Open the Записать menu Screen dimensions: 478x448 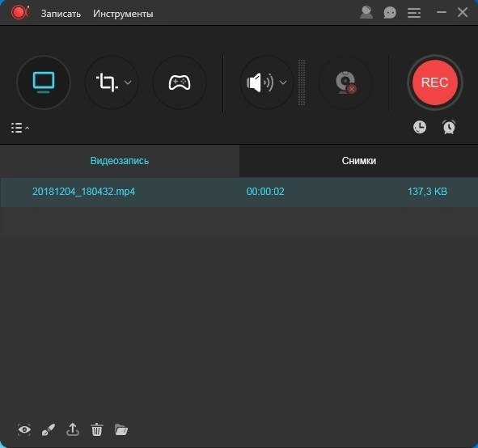click(x=61, y=14)
